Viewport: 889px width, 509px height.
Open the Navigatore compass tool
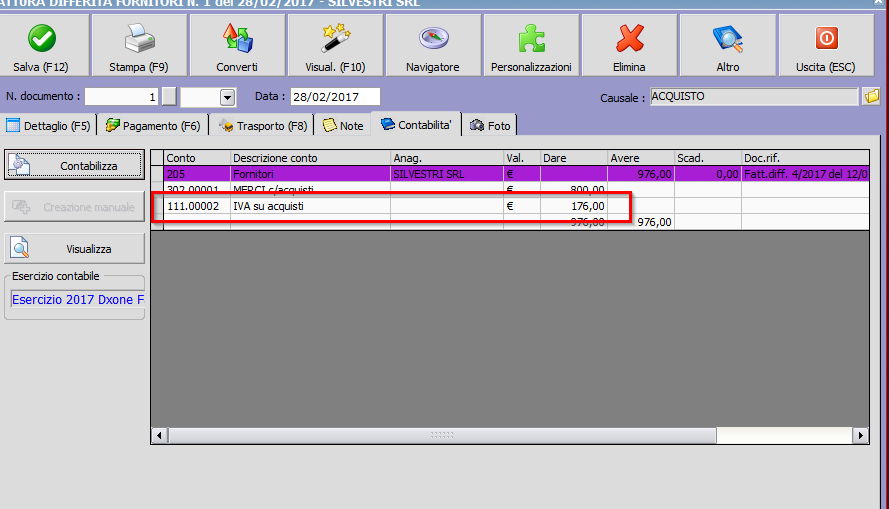tap(433, 45)
